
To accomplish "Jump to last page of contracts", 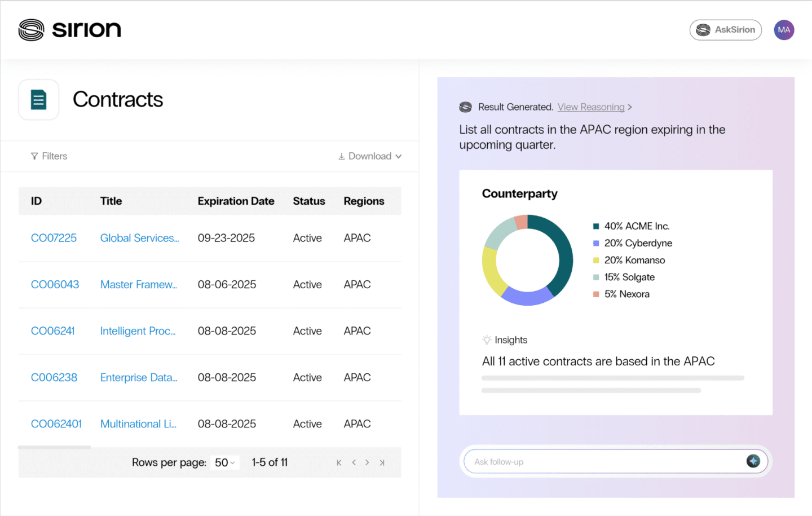I will pyautogui.click(x=382, y=462).
